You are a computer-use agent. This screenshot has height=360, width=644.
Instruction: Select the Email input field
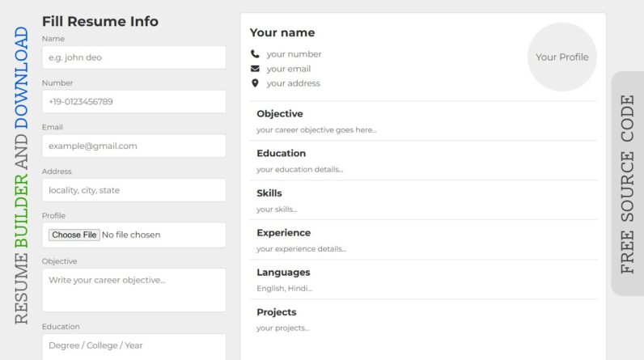click(x=134, y=146)
